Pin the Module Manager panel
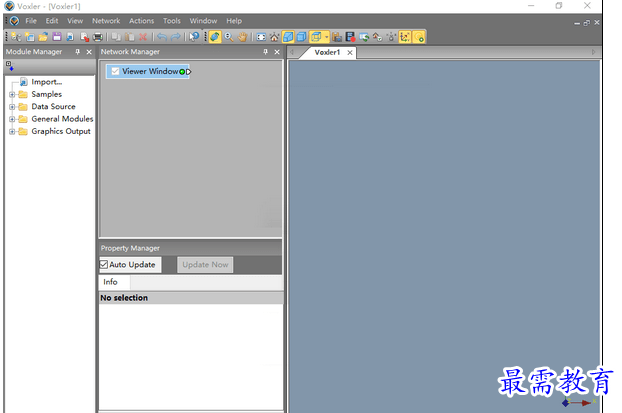This screenshot has width=622, height=413. 77,52
